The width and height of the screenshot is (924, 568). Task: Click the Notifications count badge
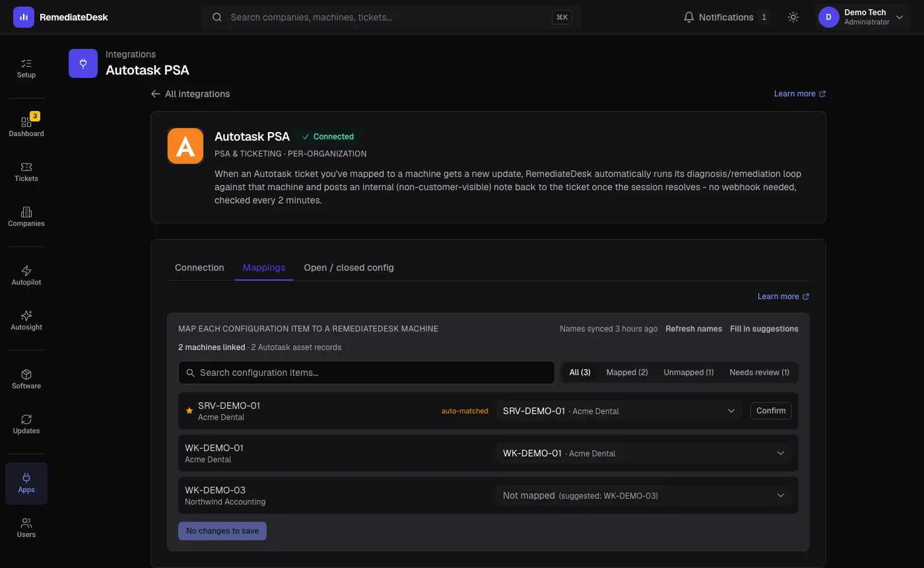click(764, 17)
